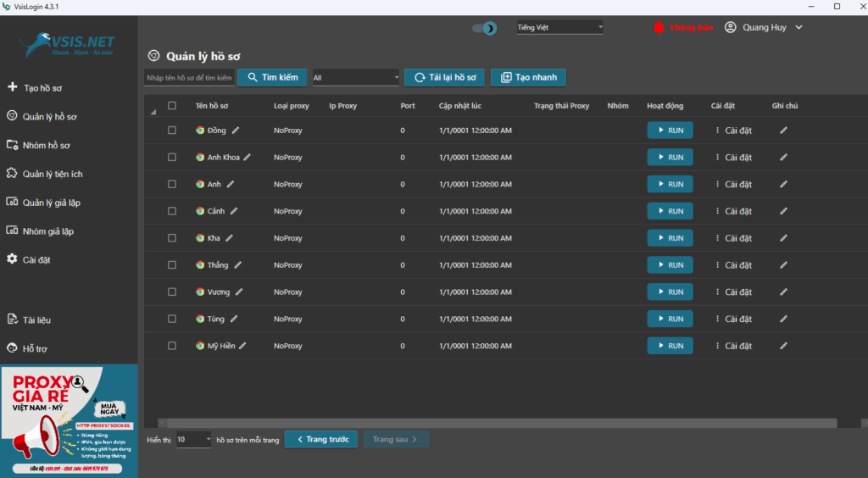Click Chrome icon in Thắng profile row

(x=200, y=265)
